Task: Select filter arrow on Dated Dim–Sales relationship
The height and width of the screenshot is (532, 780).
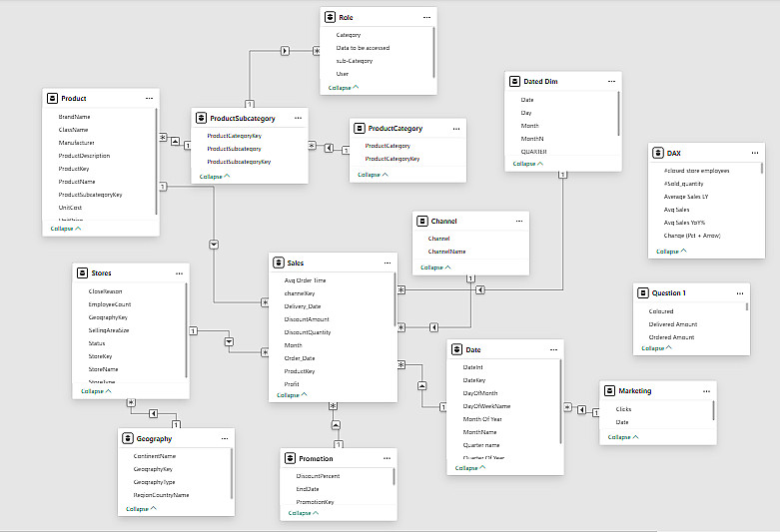Action: 480,289
